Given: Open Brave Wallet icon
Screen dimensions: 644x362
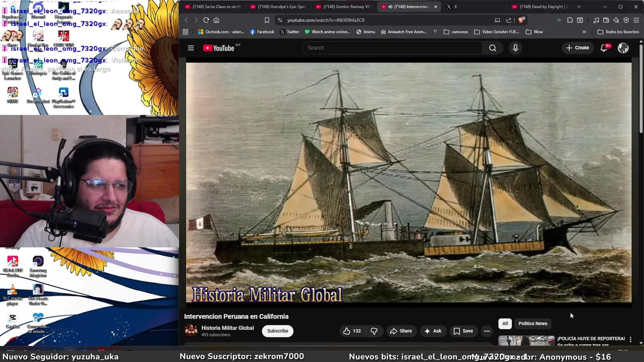Looking at the screenshot, I should click(606, 20).
